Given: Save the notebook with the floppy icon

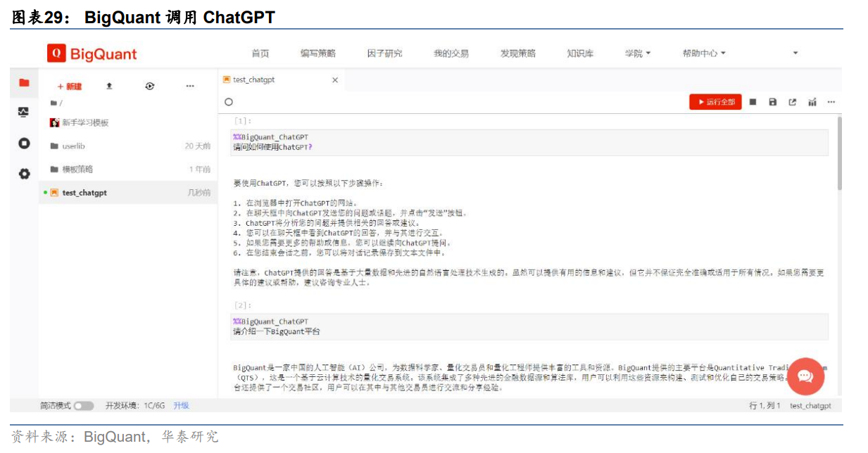Looking at the screenshot, I should [772, 102].
